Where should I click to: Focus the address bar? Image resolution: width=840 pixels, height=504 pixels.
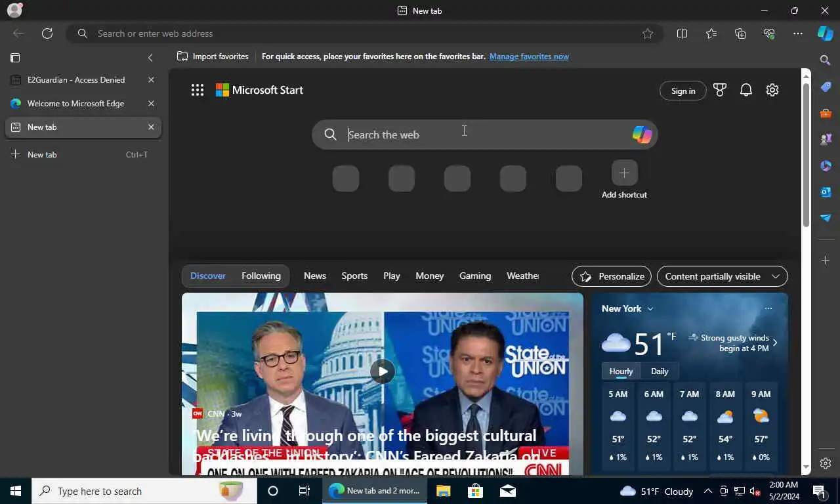click(x=364, y=33)
